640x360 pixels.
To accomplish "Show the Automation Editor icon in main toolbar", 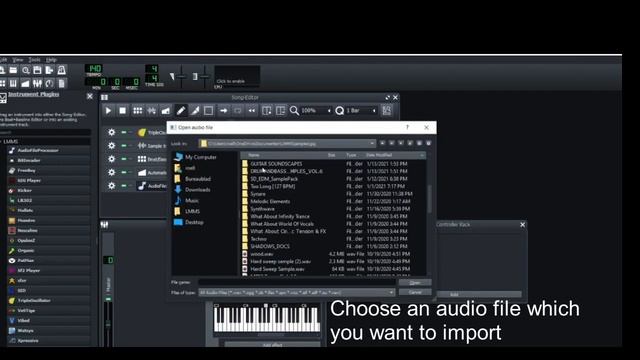I will [25, 83].
